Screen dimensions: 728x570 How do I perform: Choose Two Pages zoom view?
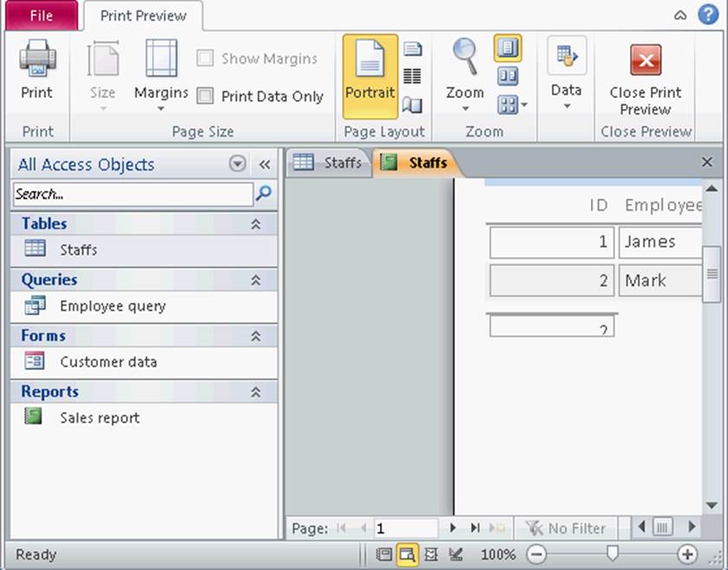pos(508,76)
